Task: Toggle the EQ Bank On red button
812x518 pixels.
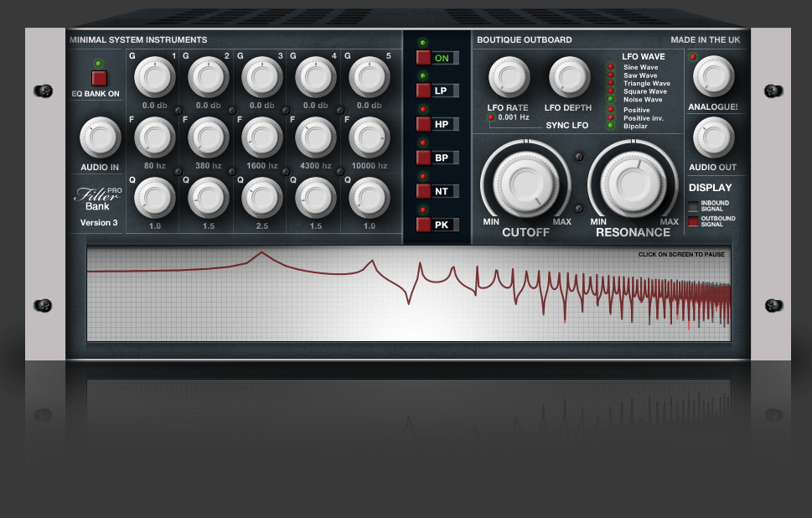Action: point(100,78)
